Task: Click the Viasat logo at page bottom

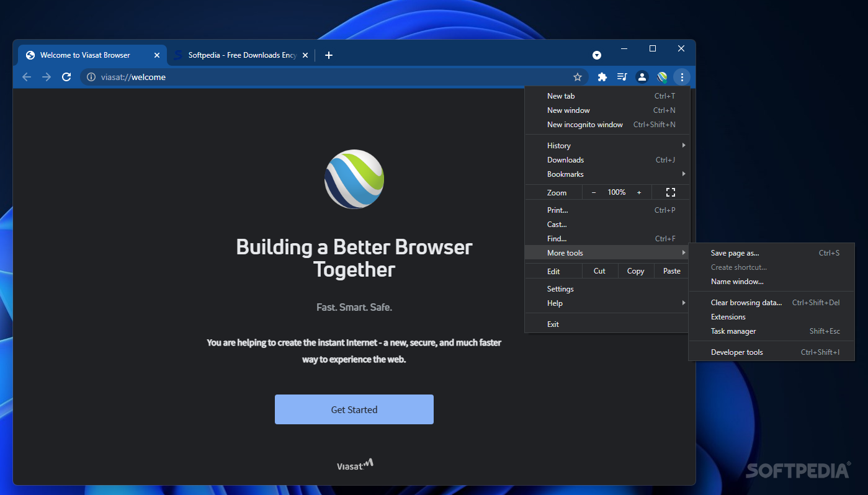Action: click(x=355, y=465)
